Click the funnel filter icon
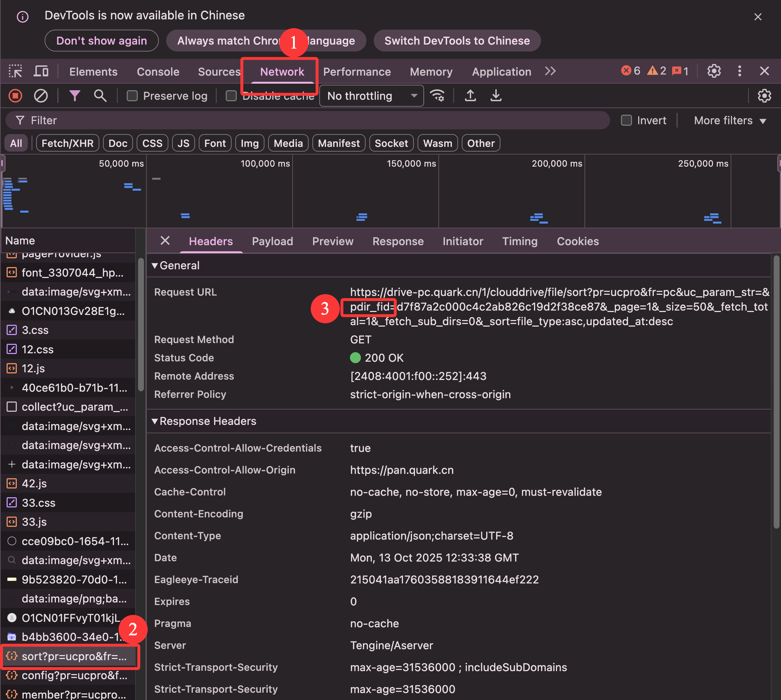 75,96
